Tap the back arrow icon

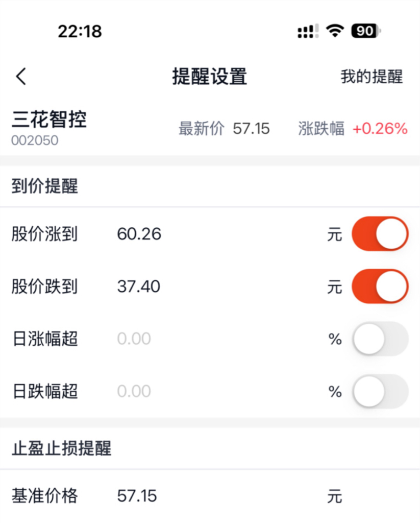pos(21,77)
